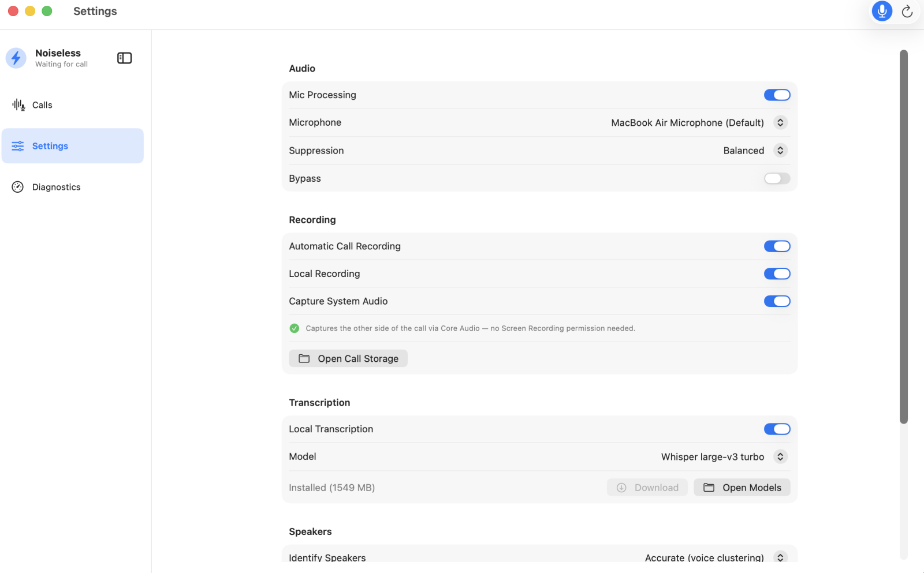The image size is (924, 573).
Task: Click the Settings sliders icon in sidebar
Action: [18, 146]
